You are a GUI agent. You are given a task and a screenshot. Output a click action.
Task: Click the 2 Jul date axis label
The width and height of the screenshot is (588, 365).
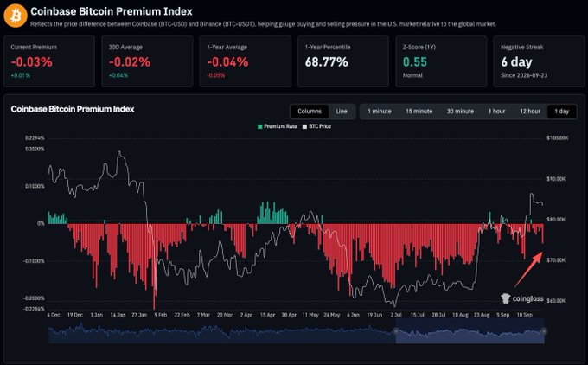pos(396,315)
